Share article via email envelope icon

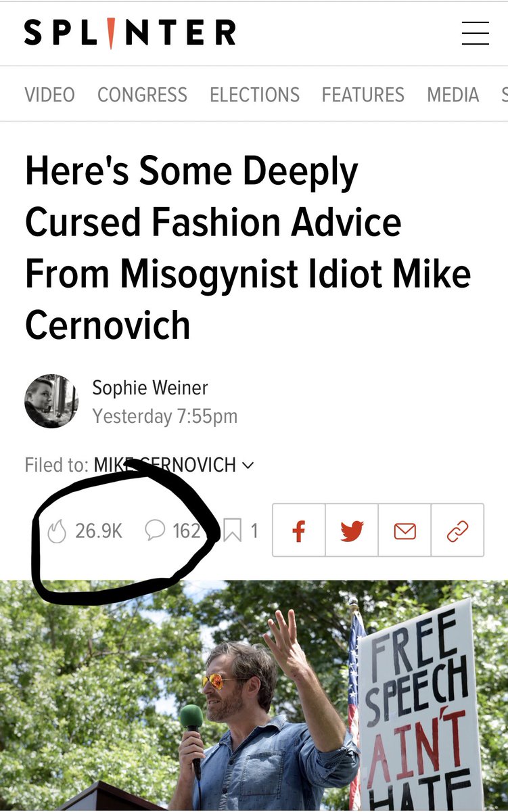coord(405,531)
